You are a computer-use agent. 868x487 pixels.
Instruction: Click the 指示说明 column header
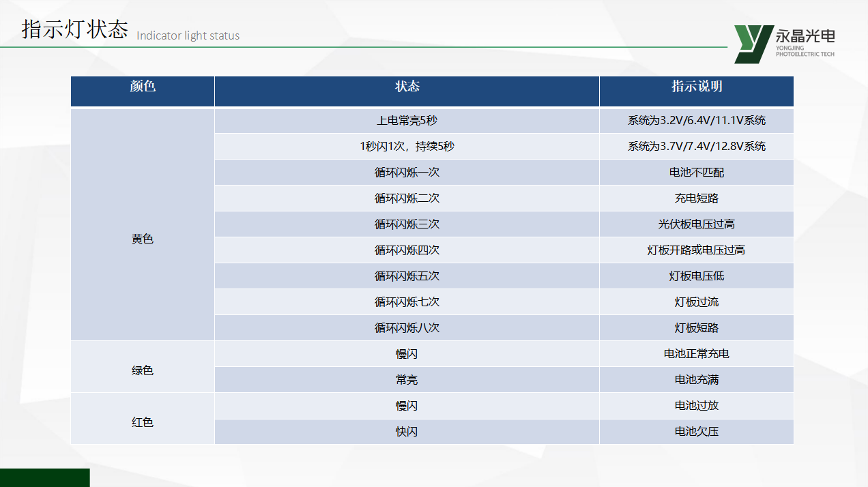(x=697, y=91)
